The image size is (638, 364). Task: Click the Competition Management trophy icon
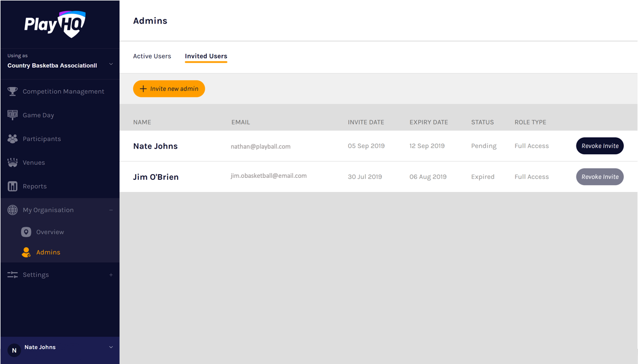13,91
